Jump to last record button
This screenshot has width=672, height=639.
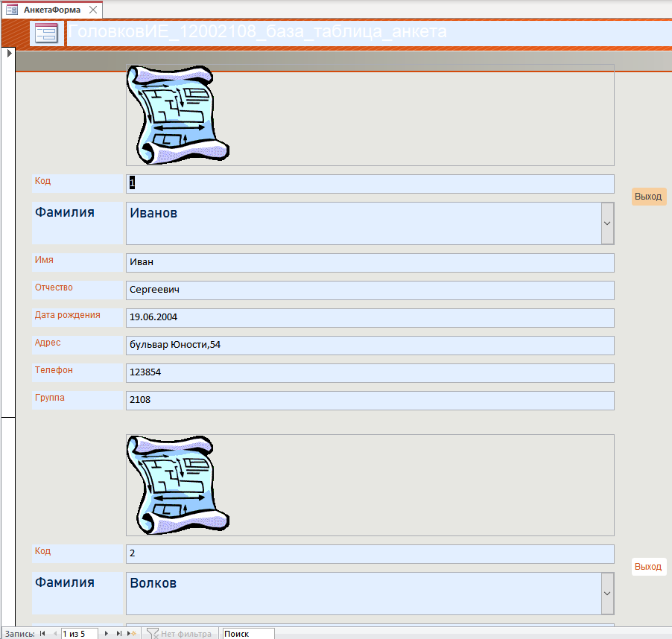point(118,634)
